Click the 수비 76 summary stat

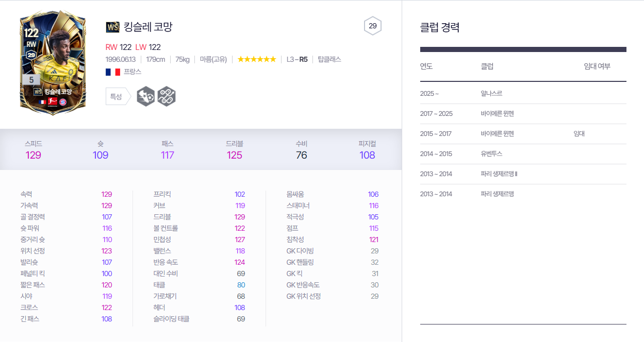tap(302, 150)
